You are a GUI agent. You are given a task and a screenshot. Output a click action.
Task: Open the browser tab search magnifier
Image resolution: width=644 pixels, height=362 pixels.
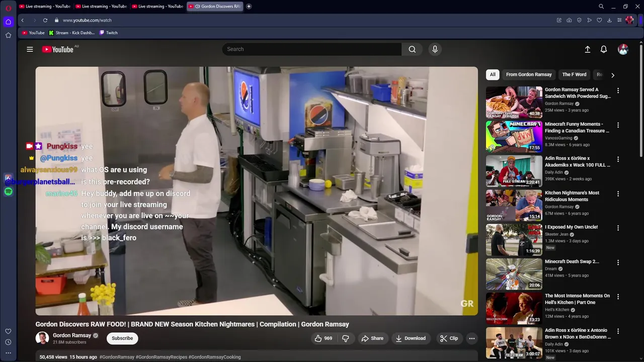click(x=601, y=7)
